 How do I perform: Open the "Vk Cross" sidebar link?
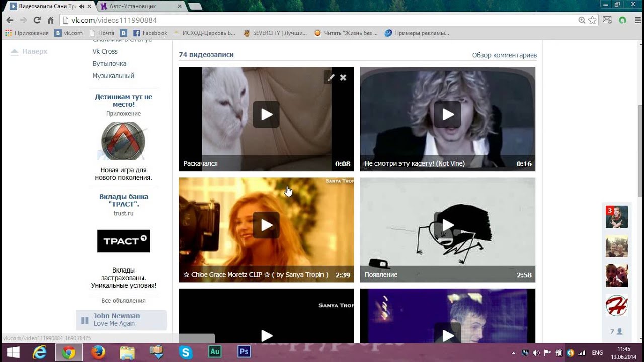(105, 51)
